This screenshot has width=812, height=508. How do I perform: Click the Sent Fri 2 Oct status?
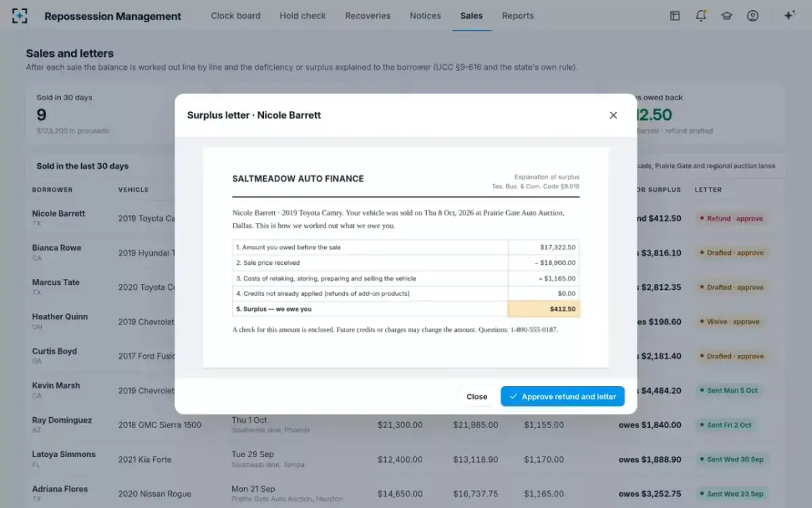[x=725, y=425]
